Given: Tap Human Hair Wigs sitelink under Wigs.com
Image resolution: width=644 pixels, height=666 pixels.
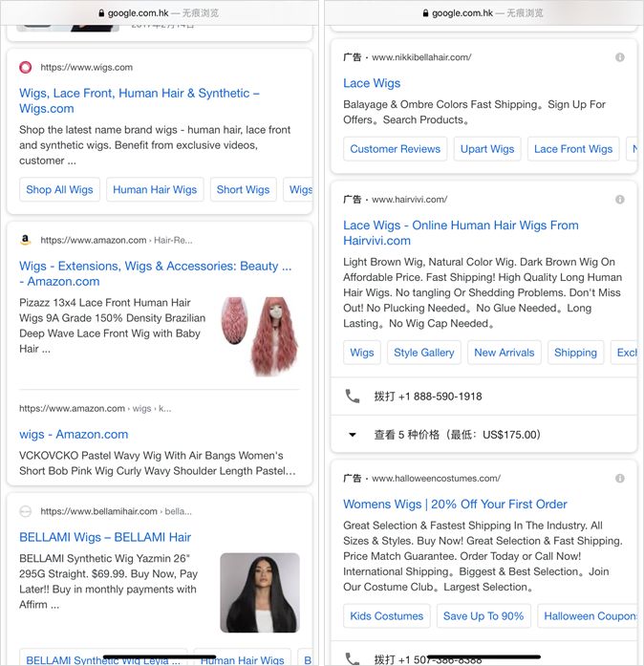Looking at the screenshot, I should (x=155, y=189).
